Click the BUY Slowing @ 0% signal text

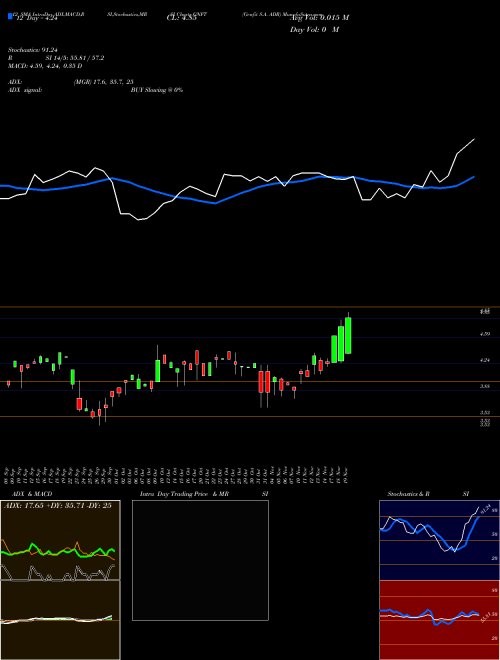(157, 90)
